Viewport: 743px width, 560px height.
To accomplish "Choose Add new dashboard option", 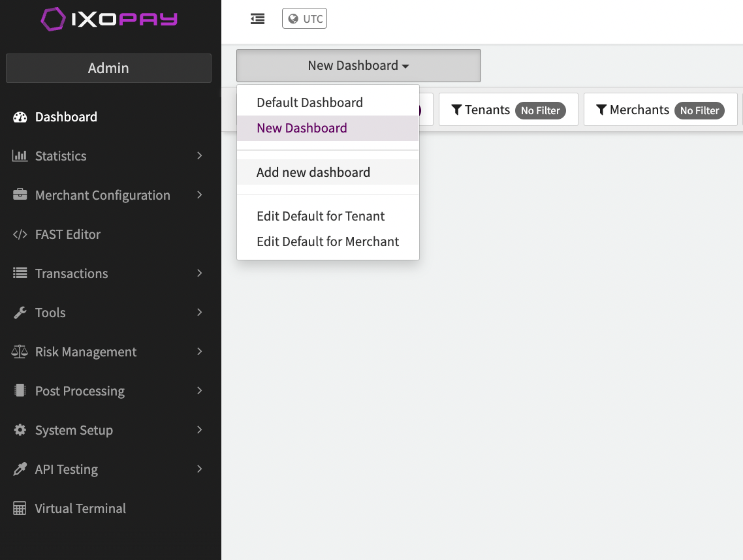I will point(313,172).
